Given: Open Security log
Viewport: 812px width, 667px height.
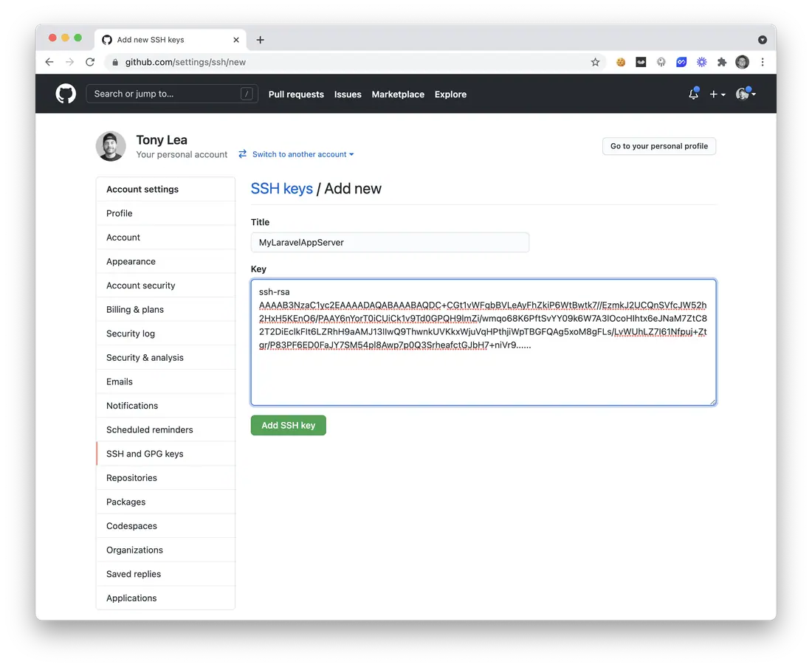Looking at the screenshot, I should [165, 333].
